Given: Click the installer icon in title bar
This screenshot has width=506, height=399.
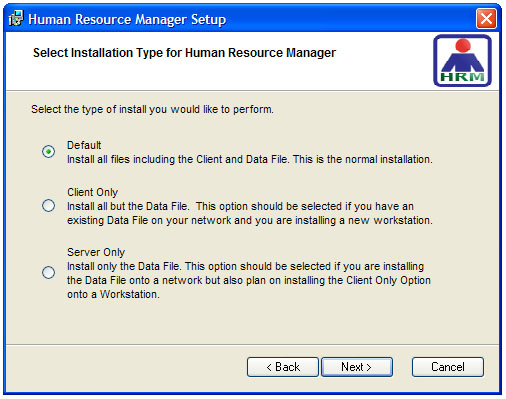Looking at the screenshot, I should point(16,18).
